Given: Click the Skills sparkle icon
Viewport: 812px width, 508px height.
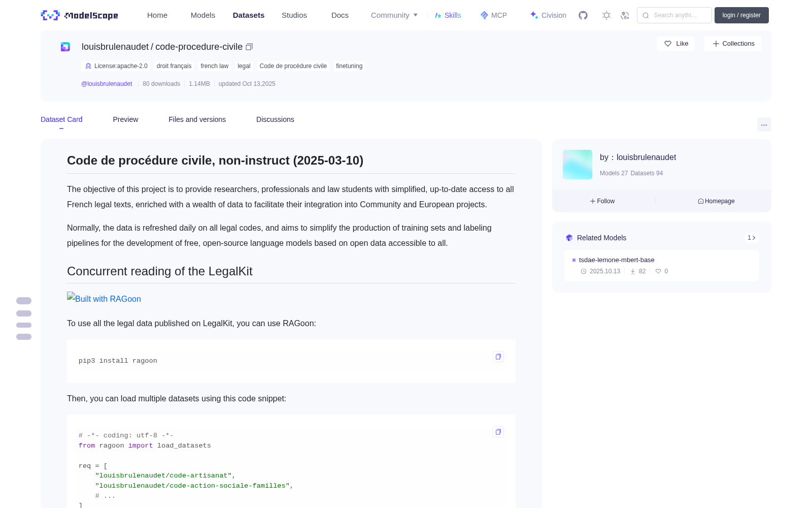Looking at the screenshot, I should (438, 15).
